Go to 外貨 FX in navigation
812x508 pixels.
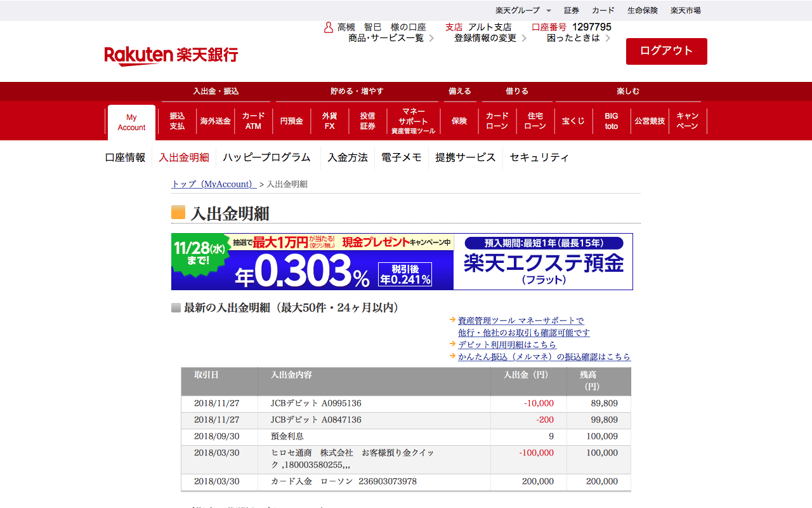pos(329,121)
